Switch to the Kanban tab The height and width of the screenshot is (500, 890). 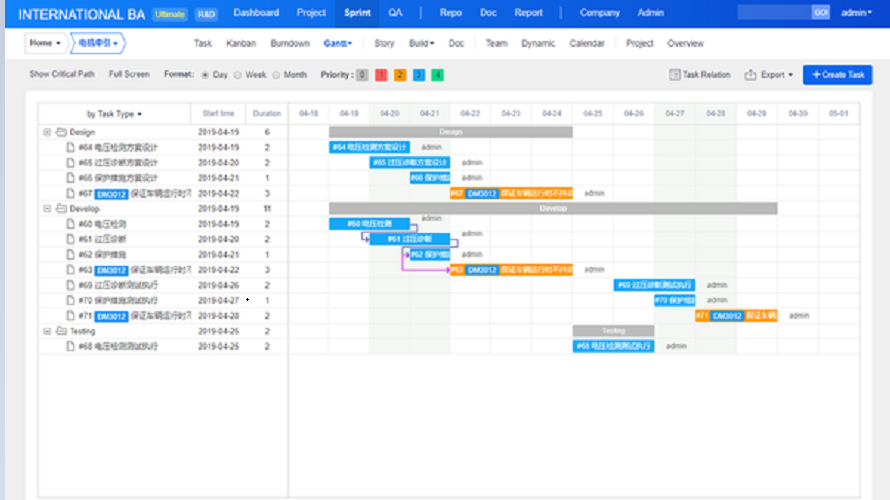point(241,44)
